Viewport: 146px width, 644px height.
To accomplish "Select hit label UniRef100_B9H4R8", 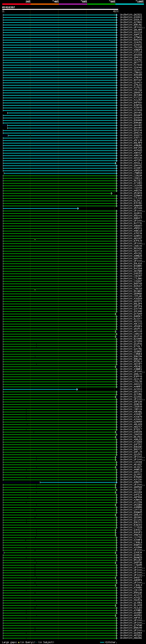I will click(x=131, y=120).
